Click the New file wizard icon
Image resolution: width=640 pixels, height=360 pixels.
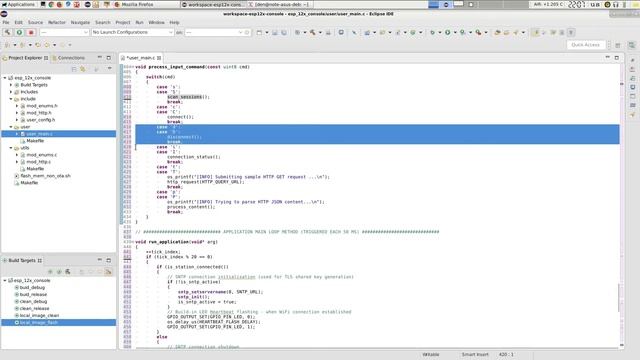click(259, 32)
